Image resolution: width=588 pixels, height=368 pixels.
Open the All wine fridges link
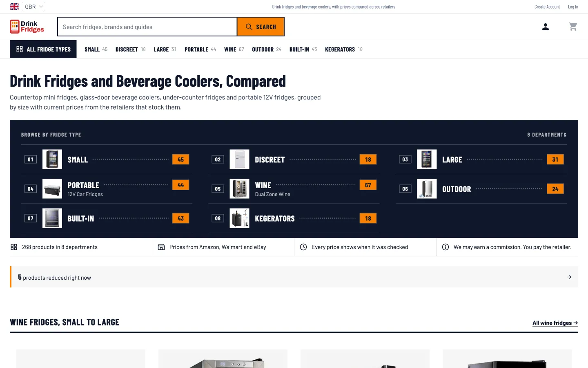(x=555, y=323)
